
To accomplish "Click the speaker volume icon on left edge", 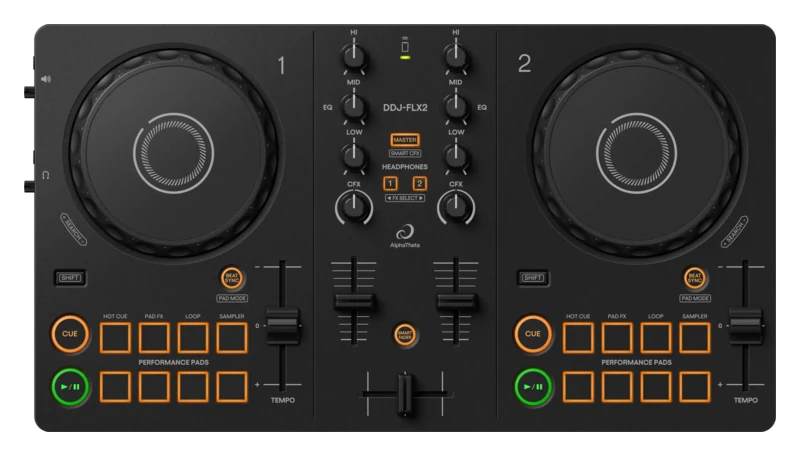I will coord(46,79).
